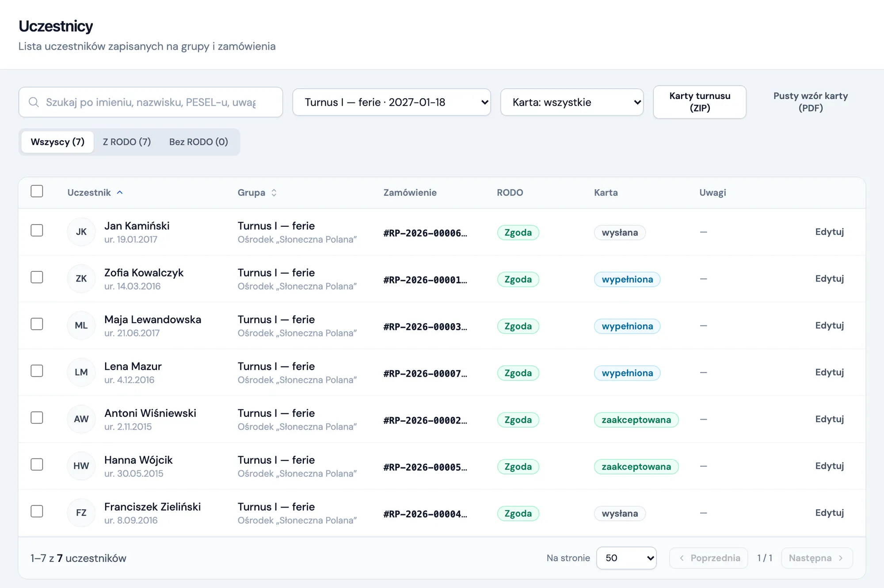Click the wypełniona badge for Lena Mazur

(x=627, y=373)
